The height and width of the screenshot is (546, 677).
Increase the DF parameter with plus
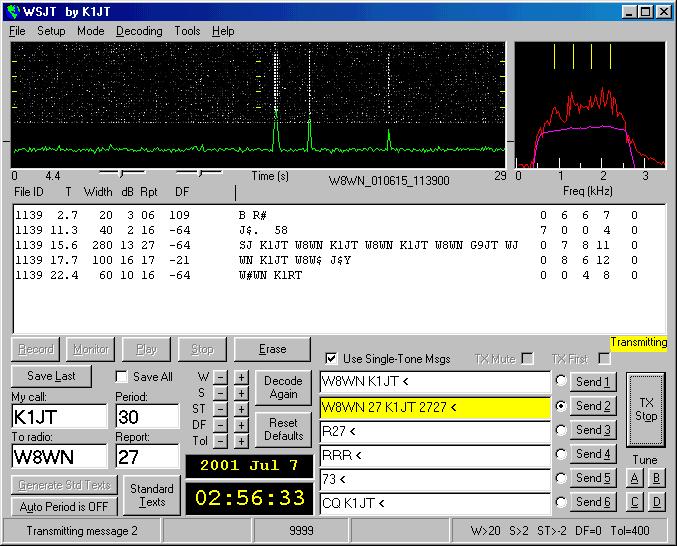(x=241, y=425)
